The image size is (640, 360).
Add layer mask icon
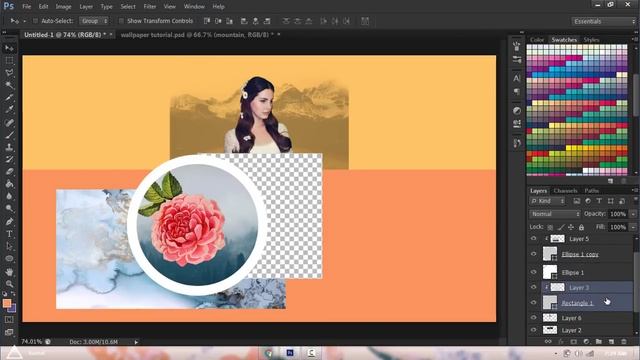pyautogui.click(x=573, y=341)
